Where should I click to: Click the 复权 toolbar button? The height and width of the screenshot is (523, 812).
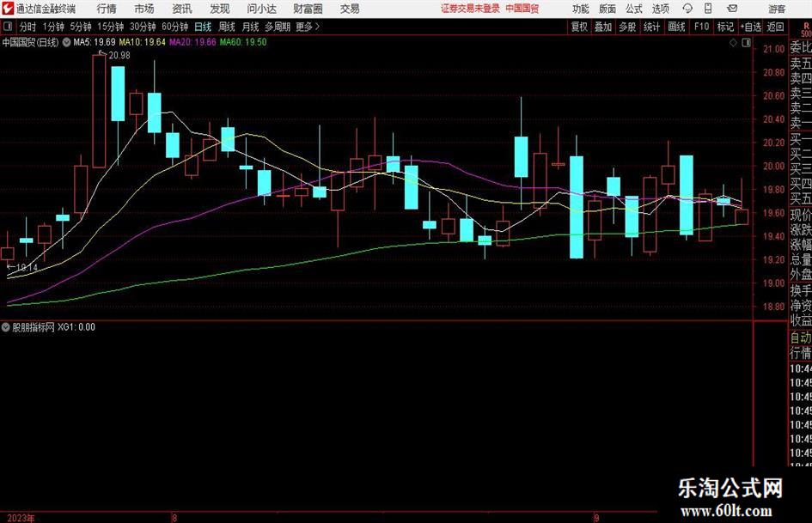tap(579, 27)
